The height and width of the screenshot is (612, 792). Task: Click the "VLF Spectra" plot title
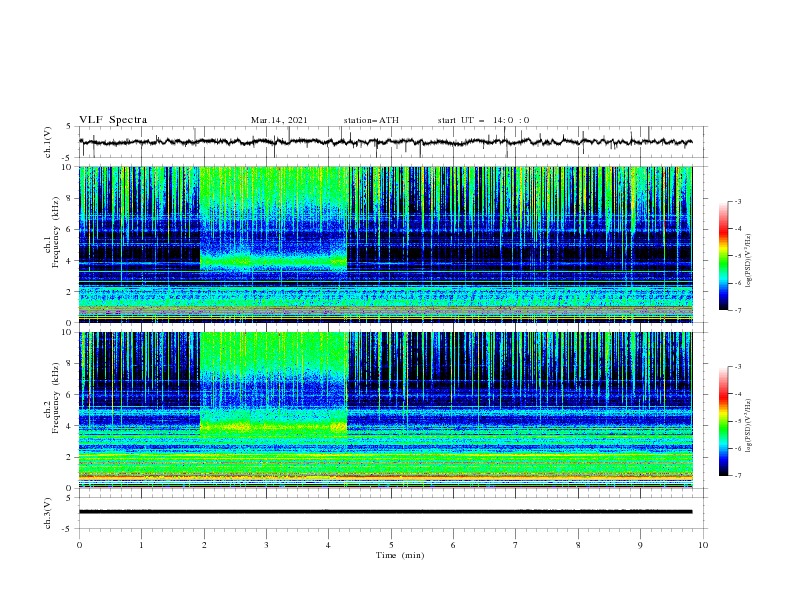pos(113,120)
